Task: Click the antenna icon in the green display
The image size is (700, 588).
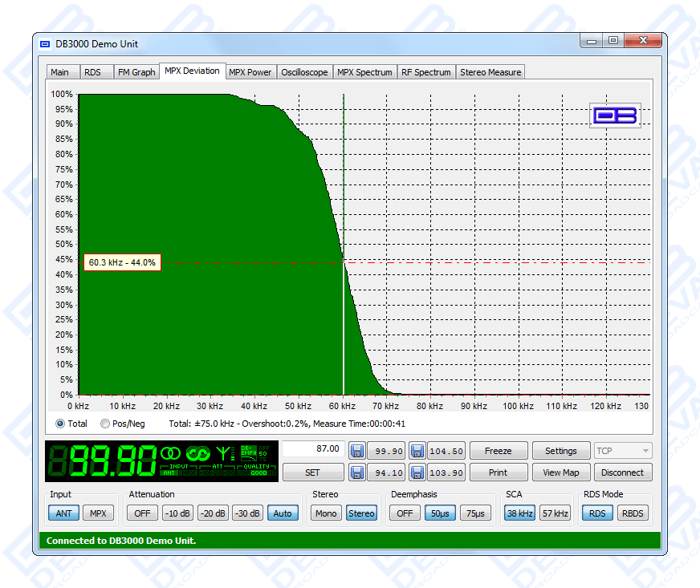Action: point(224,453)
